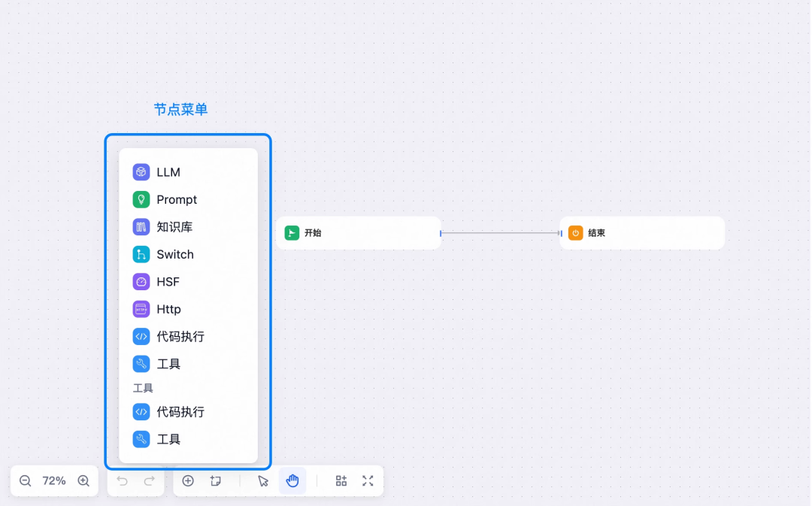Screen dimensions: 812x506
Task: Select the 结束 end node
Action: 642,233
